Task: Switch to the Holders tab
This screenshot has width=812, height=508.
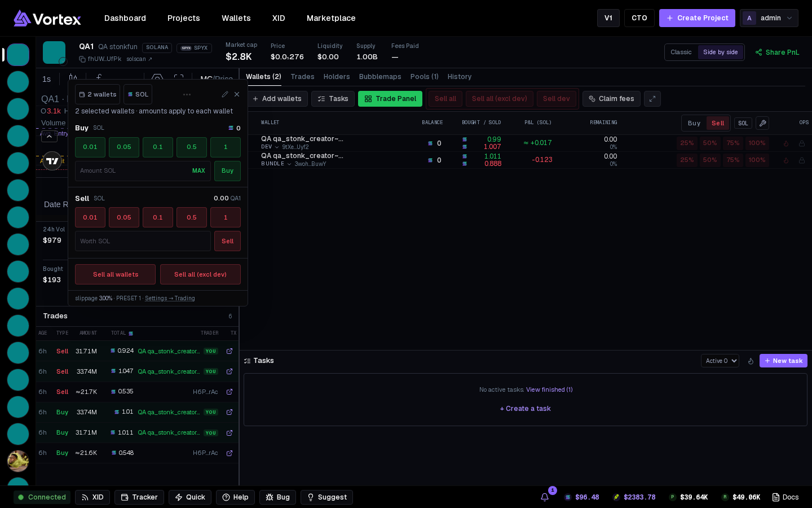Action: [x=337, y=77]
